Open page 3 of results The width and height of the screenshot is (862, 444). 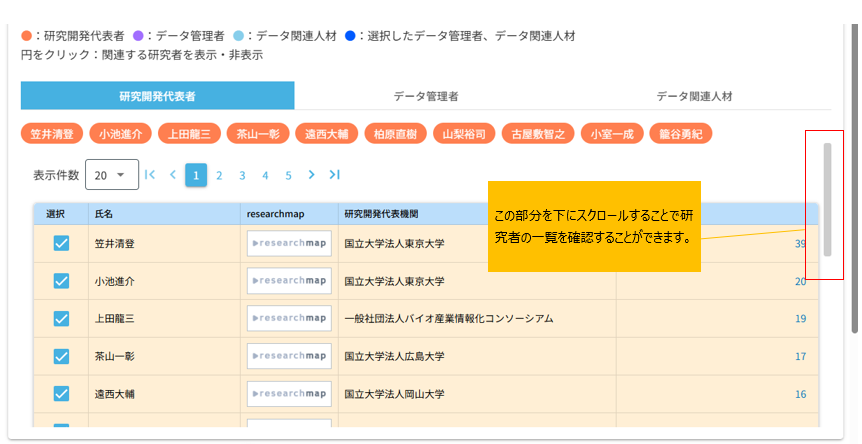(242, 175)
